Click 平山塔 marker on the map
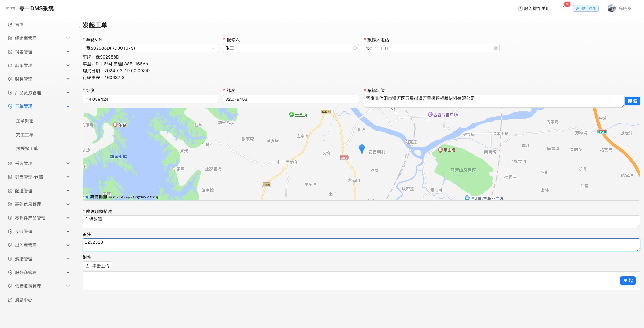This screenshot has height=328, width=644. click(440, 150)
